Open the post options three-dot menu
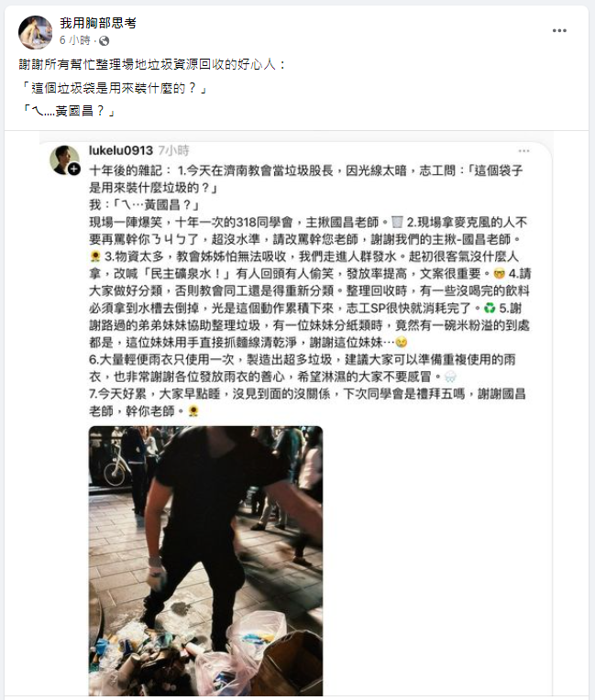Viewport: 595px width, 700px height. click(559, 31)
